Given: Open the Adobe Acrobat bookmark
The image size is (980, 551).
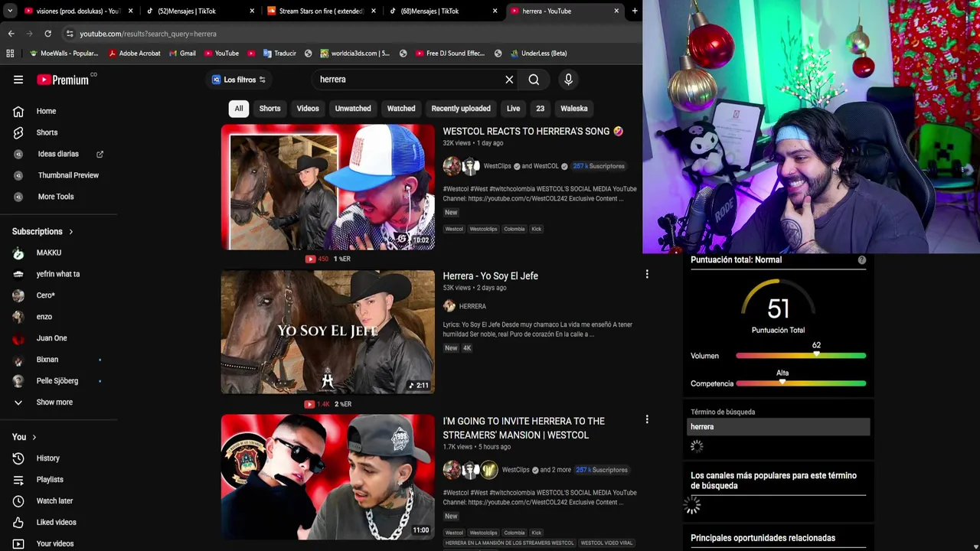Looking at the screenshot, I should click(x=135, y=54).
